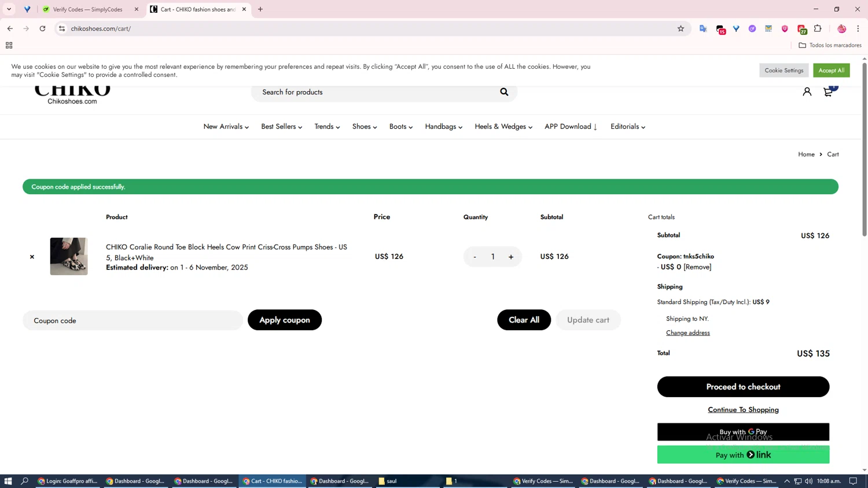Open the taskbar volume icon

[808, 481]
